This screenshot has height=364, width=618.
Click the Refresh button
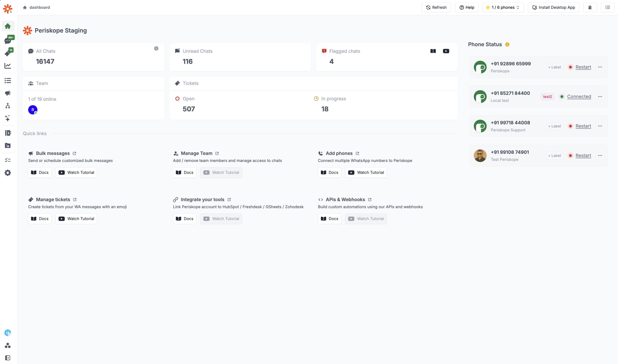pyautogui.click(x=436, y=7)
